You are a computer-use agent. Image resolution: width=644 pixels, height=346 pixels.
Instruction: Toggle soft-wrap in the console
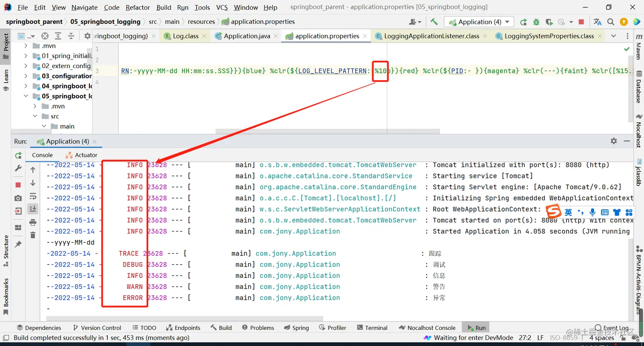click(33, 196)
